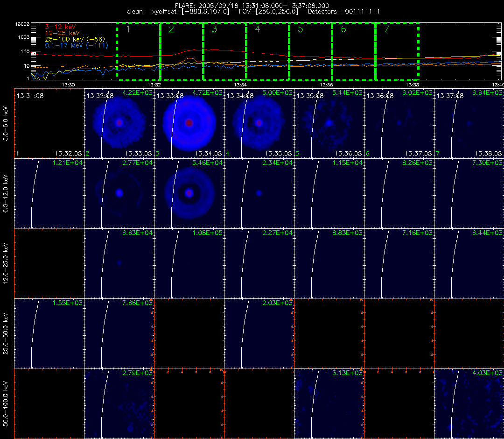Select the 3.0-6.0 keV image labeled 5.00E+03

click(259, 123)
